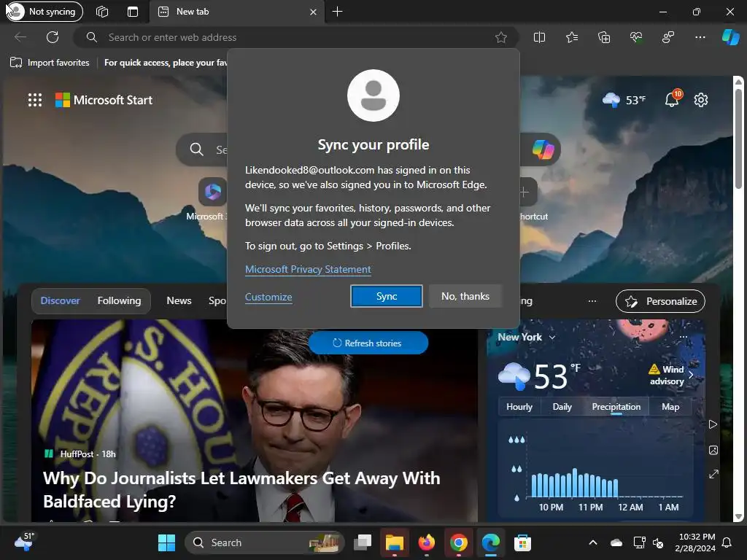Image resolution: width=747 pixels, height=560 pixels.
Task: Click the expand arrows icon on right edge
Action: tap(713, 474)
